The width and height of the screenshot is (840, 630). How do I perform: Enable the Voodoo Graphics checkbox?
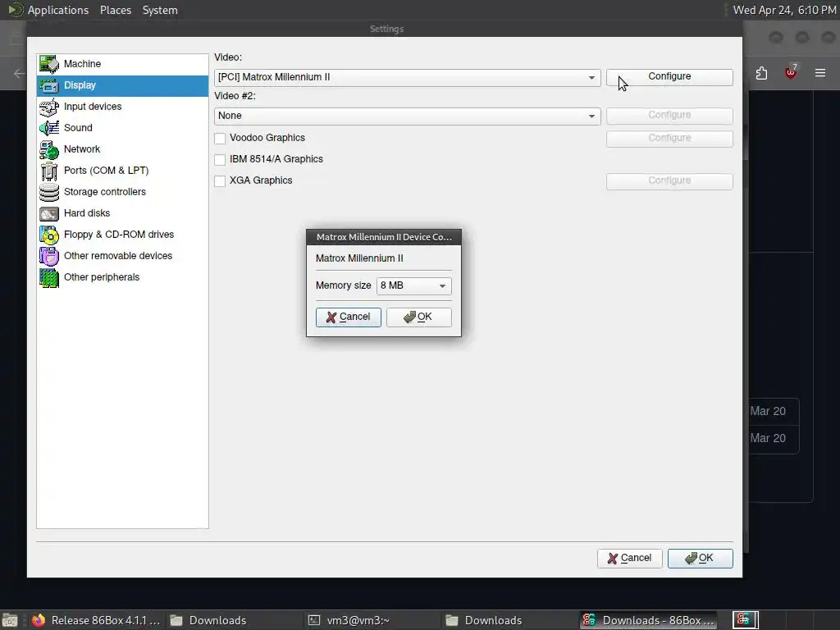click(220, 138)
